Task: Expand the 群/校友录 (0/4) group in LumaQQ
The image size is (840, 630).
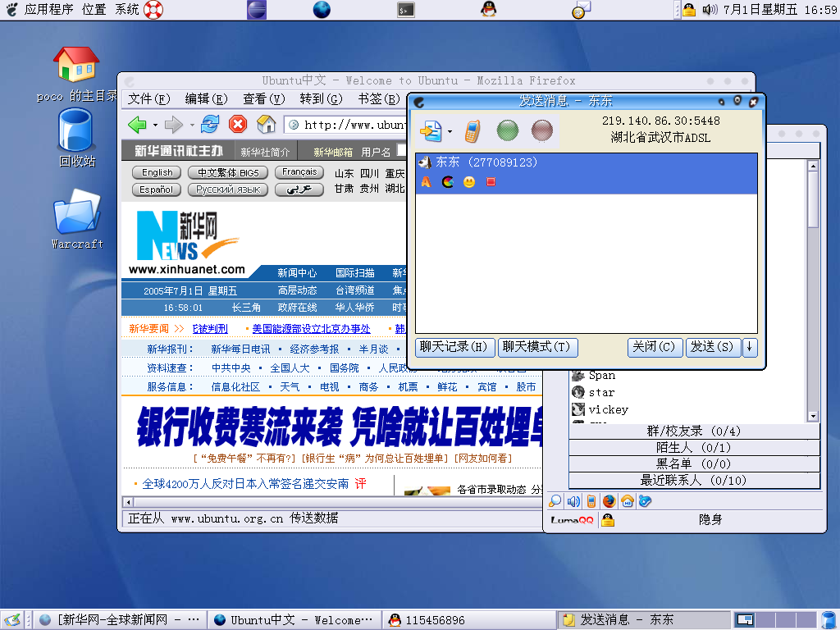Action: (x=694, y=431)
